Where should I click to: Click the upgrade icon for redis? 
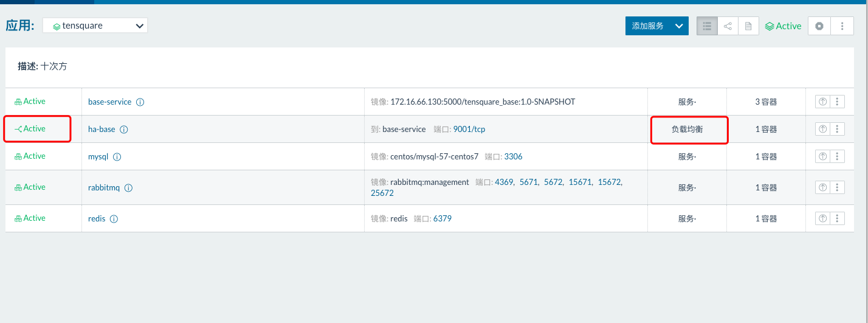coord(822,218)
